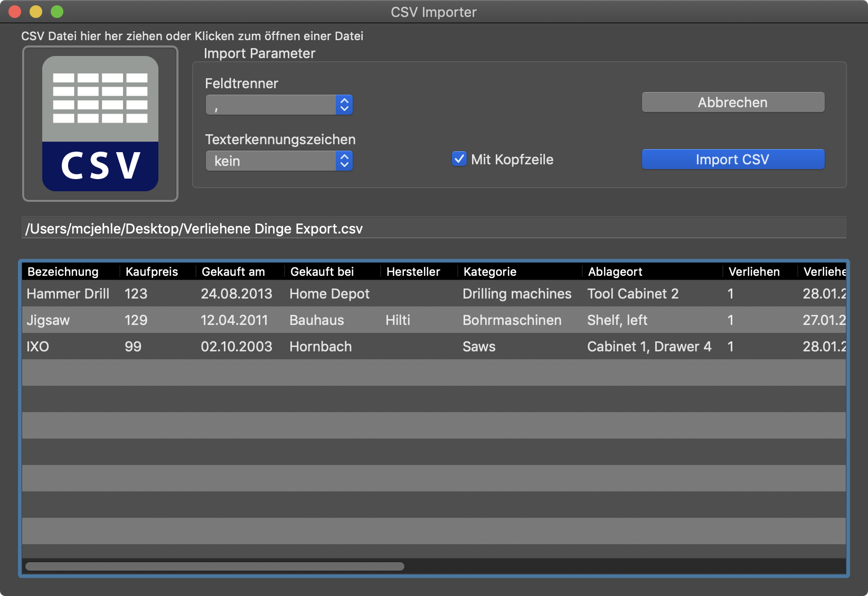This screenshot has height=596, width=868.
Task: Click the Saws category cell
Action: point(479,347)
